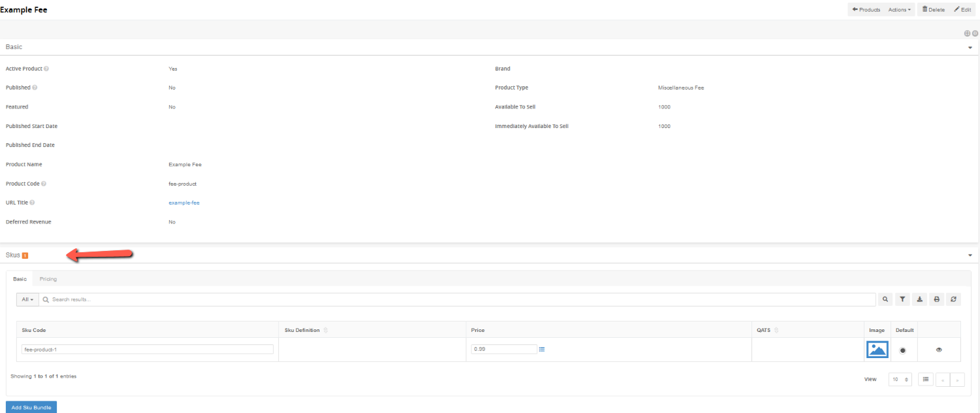Open the All search filter dropdown
This screenshot has height=413, width=980.
point(27,299)
